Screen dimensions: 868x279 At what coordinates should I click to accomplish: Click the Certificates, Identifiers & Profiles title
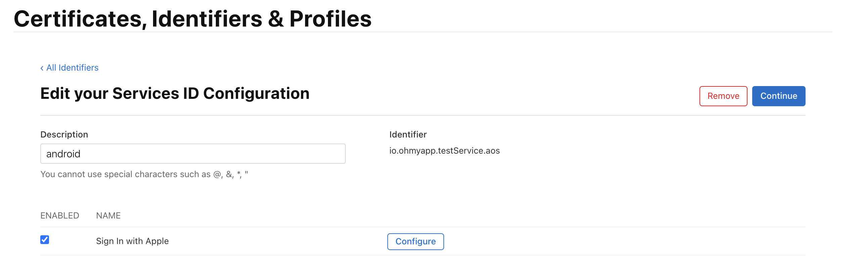[192, 19]
